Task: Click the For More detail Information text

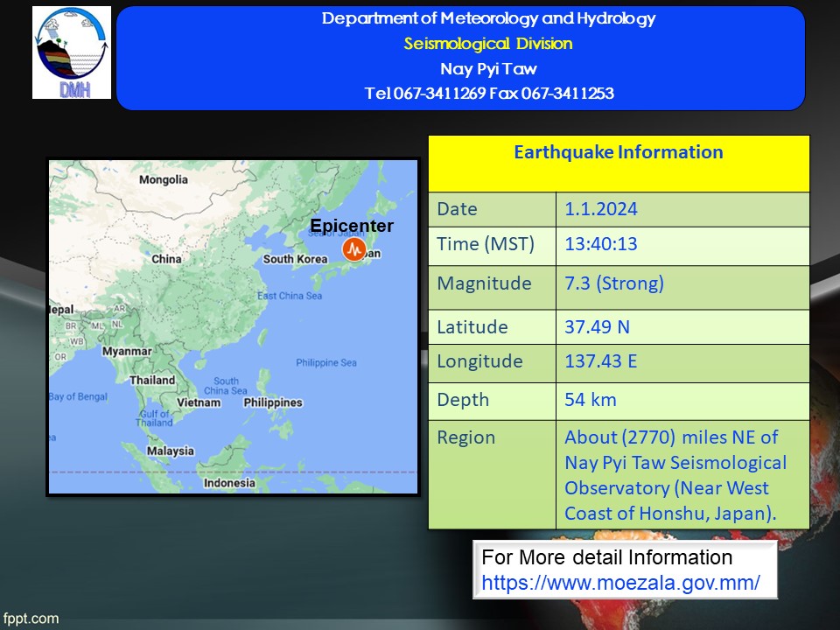Action: [607, 558]
